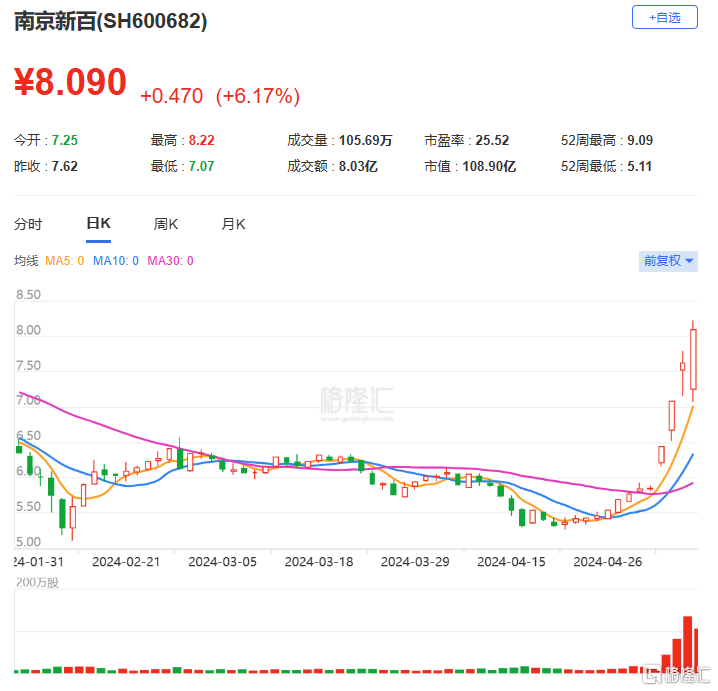Click the 2024-02-21 date axis label

coord(126,562)
